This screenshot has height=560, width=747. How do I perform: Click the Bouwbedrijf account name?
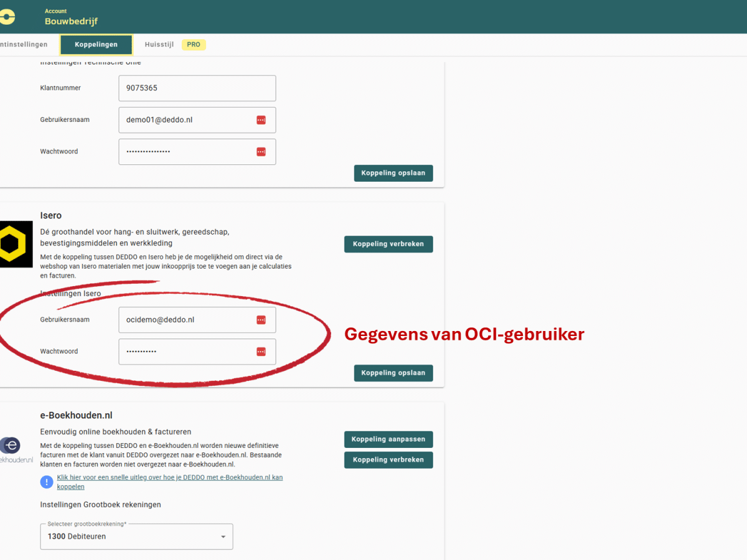[x=71, y=21]
